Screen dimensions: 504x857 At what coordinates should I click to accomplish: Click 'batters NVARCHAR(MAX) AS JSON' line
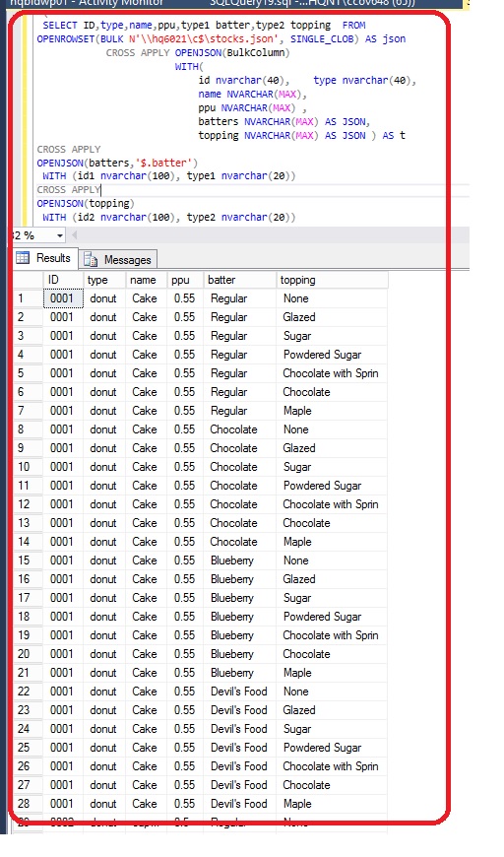pyautogui.click(x=284, y=121)
